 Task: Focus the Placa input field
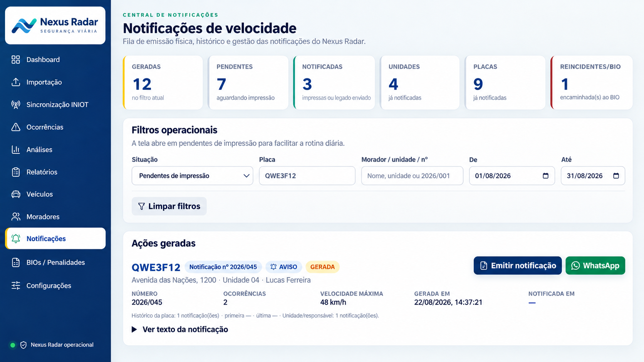pos(307,176)
